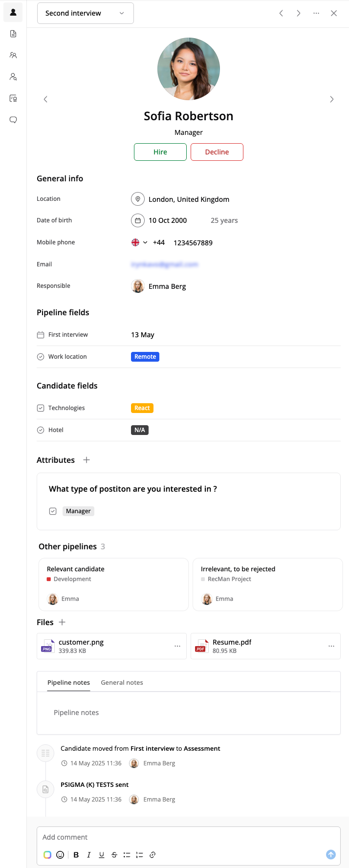The height and width of the screenshot is (868, 349).
Task: Toggle strikethrough formatting in comment editor
Action: click(114, 855)
